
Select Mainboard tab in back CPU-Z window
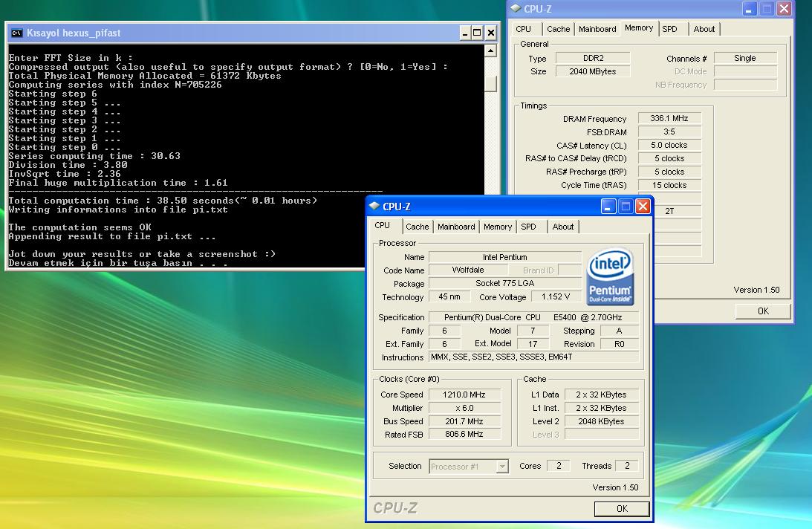click(x=597, y=29)
